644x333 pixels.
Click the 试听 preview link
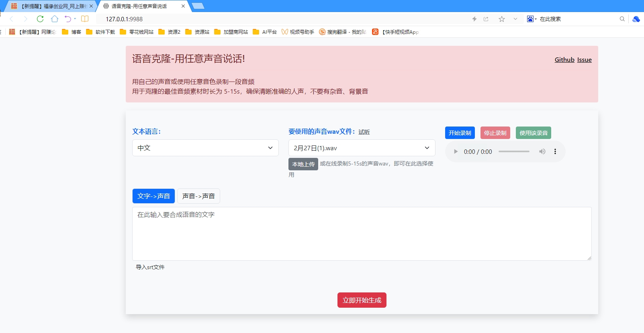tap(364, 132)
